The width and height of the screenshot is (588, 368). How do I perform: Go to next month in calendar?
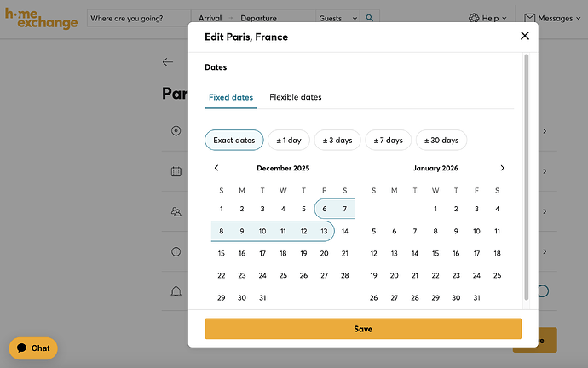502,168
